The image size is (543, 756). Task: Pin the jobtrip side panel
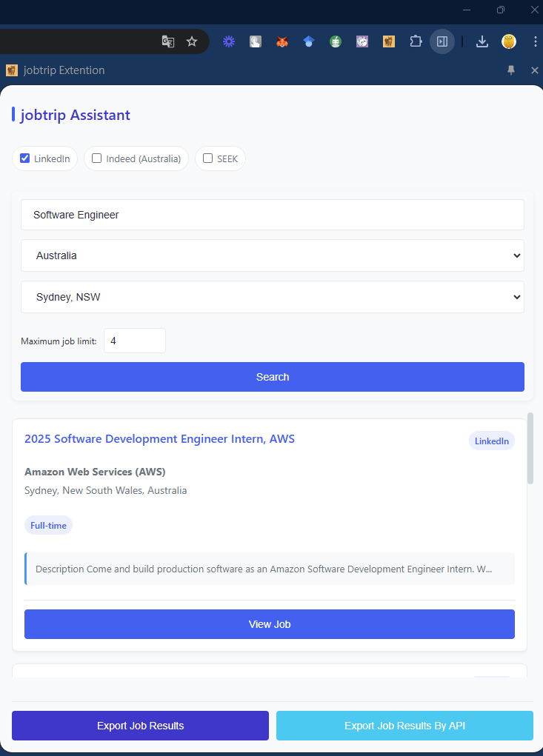511,70
